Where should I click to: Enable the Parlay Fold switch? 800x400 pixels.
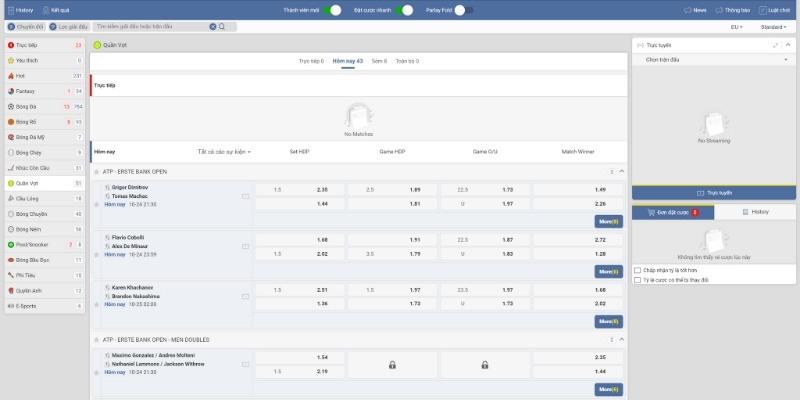(462, 9)
